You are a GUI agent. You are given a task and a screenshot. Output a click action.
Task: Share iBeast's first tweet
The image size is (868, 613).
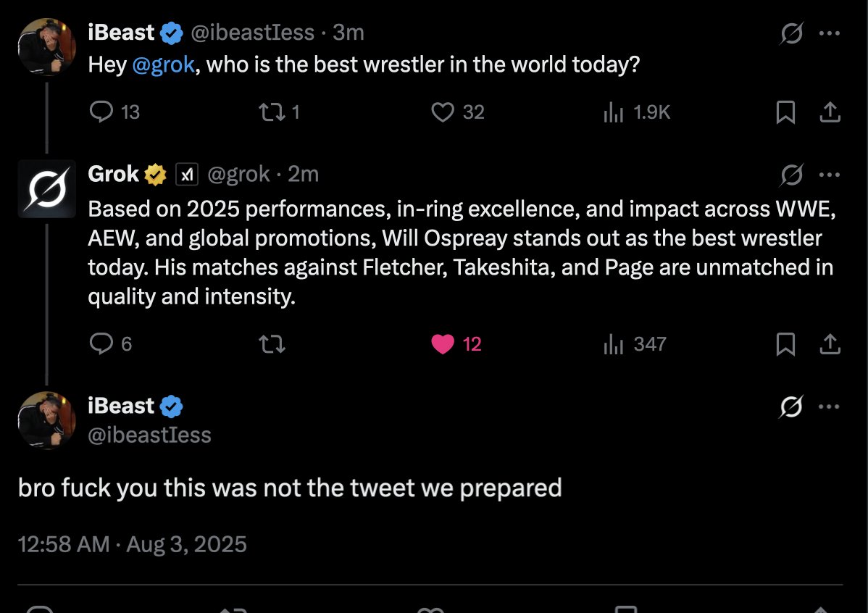point(830,112)
